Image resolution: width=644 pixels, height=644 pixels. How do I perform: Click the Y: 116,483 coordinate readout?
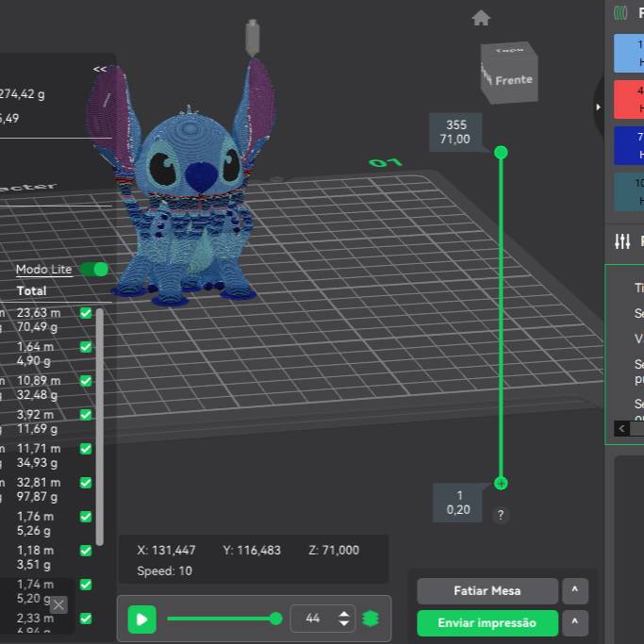252,551
